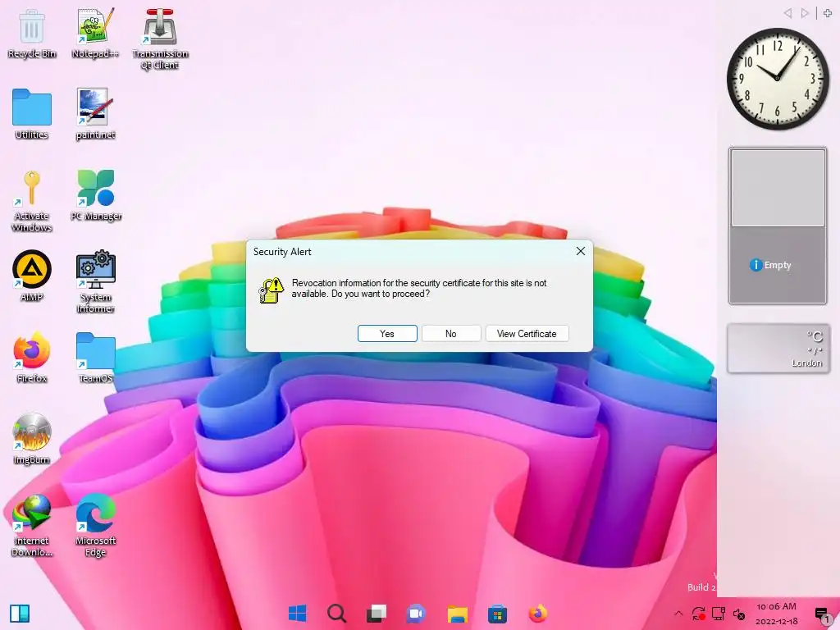This screenshot has width=840, height=630.
Task: Open Task View on the taskbar
Action: click(x=376, y=613)
